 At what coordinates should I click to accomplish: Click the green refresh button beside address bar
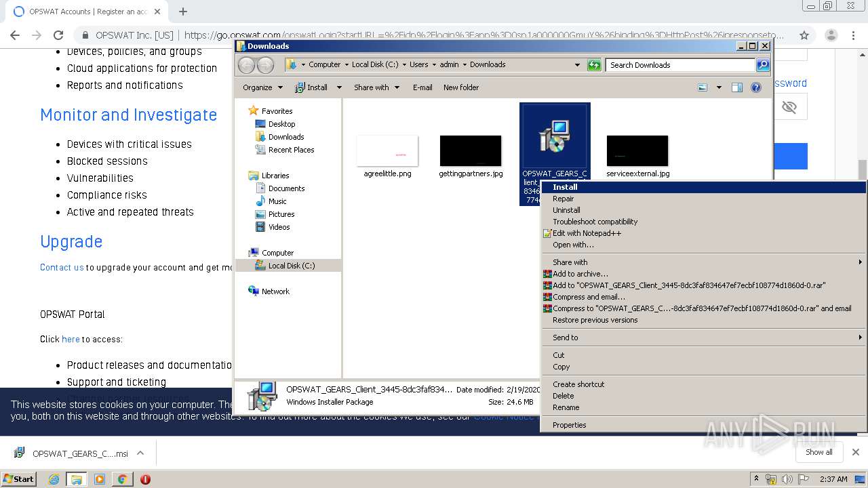pos(594,65)
